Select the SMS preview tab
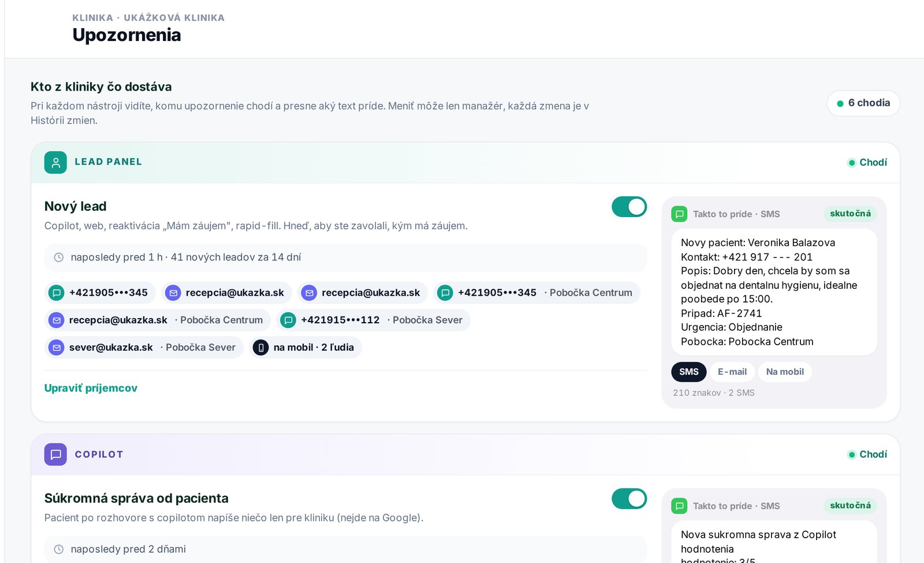924x563 pixels. point(689,372)
